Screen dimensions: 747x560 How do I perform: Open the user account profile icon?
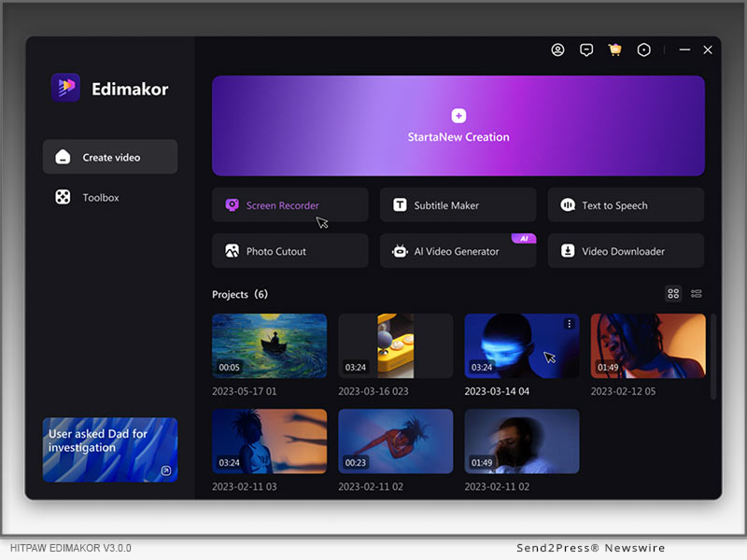557,50
